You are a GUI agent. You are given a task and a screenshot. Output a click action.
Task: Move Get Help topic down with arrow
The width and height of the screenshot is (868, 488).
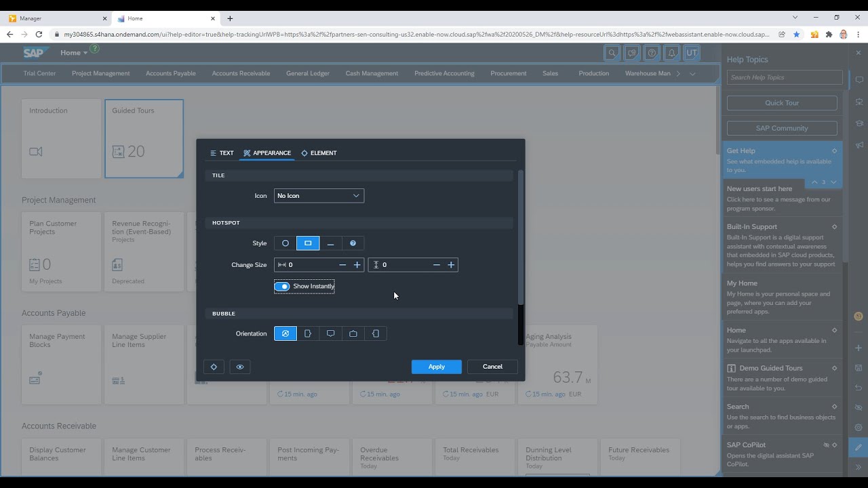833,182
